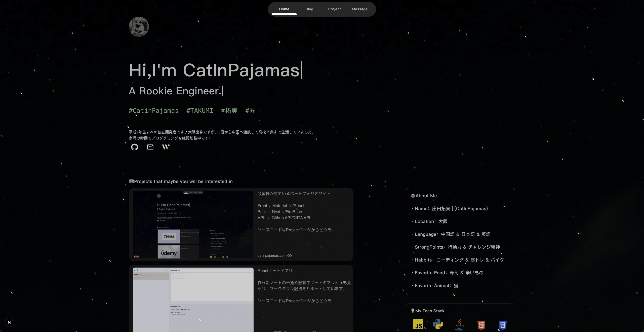Click the email envelope icon
Image resolution: width=644 pixels, height=332 pixels.
click(x=150, y=147)
